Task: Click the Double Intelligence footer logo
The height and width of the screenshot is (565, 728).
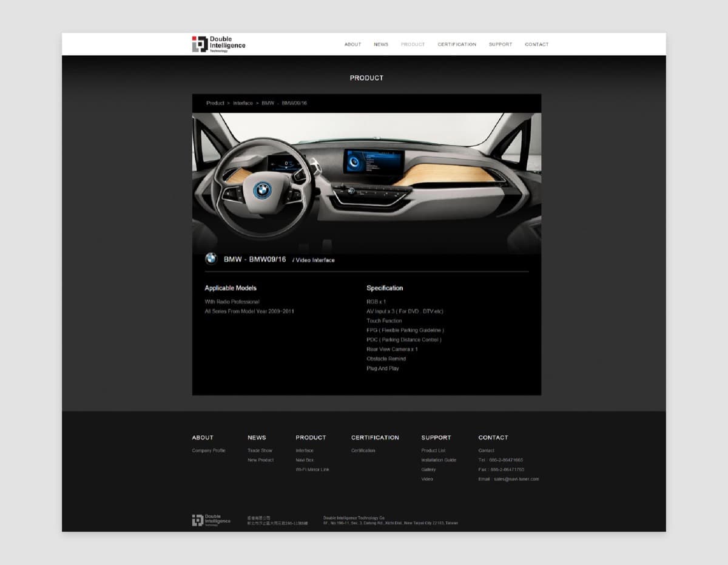Action: 211,520
